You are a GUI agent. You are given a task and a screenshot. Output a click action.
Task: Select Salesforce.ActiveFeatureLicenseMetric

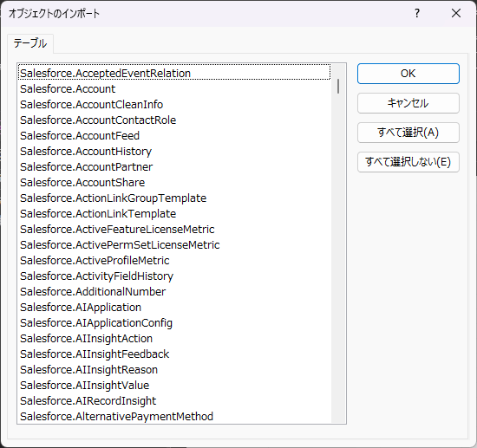pos(174,230)
